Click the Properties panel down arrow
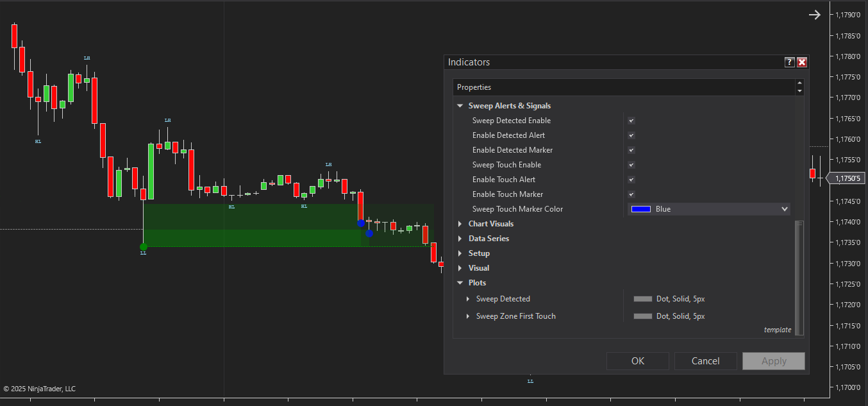868x406 pixels. pos(799,91)
